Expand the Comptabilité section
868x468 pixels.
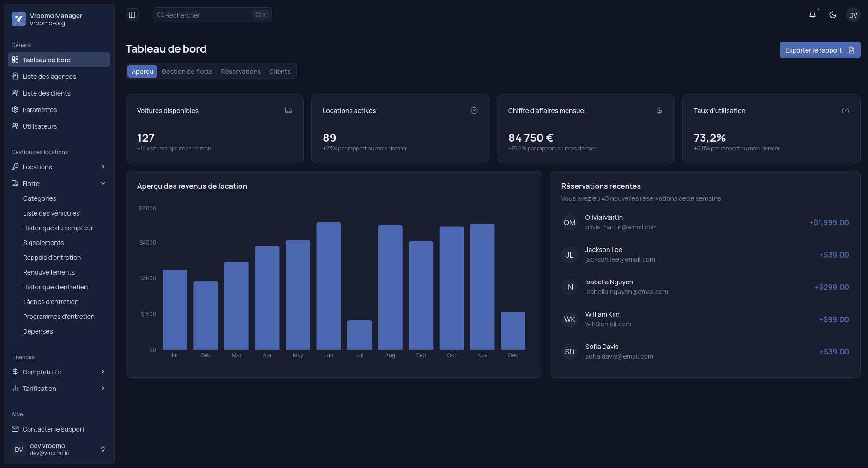pos(102,372)
